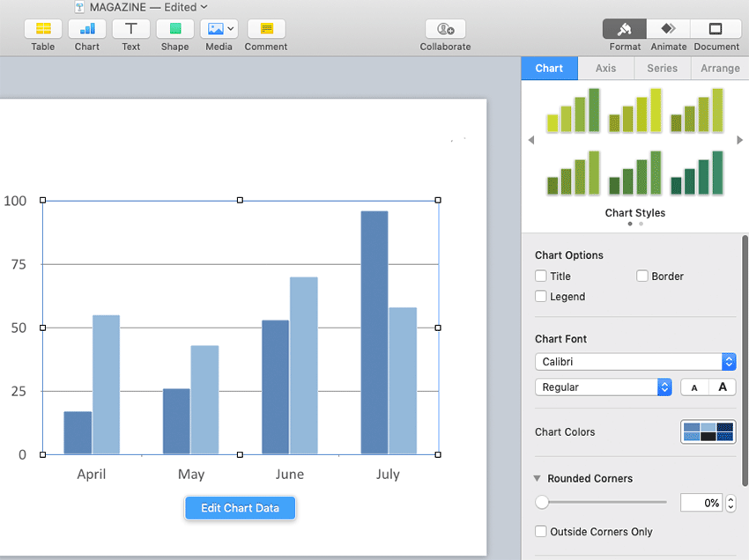Enable the chart Title checkbox
749x560 pixels.
(x=541, y=276)
